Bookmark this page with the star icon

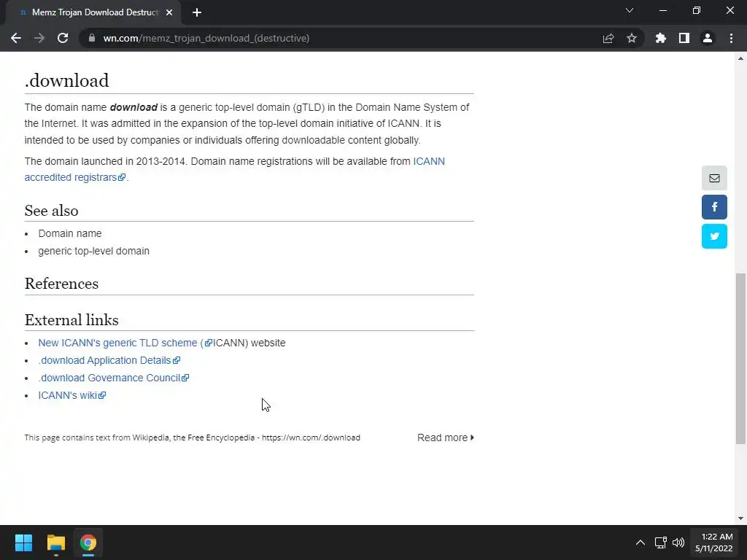632,38
